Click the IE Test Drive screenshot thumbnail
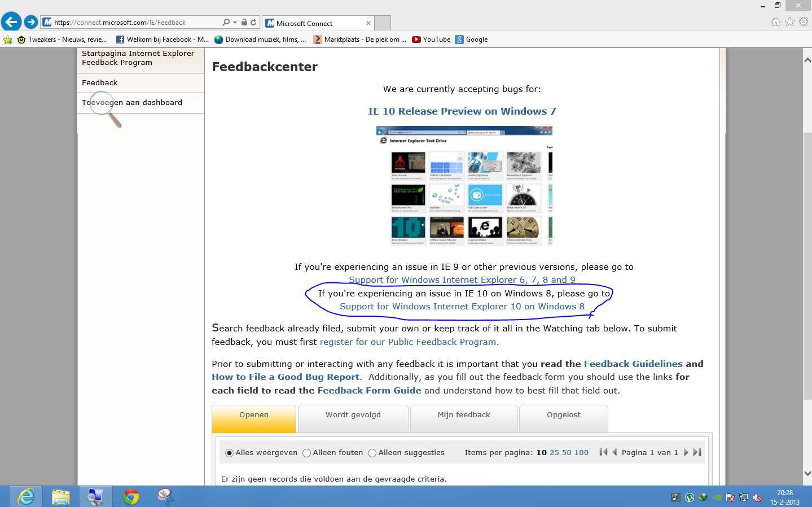Viewport: 812px width, 507px height. [464, 186]
